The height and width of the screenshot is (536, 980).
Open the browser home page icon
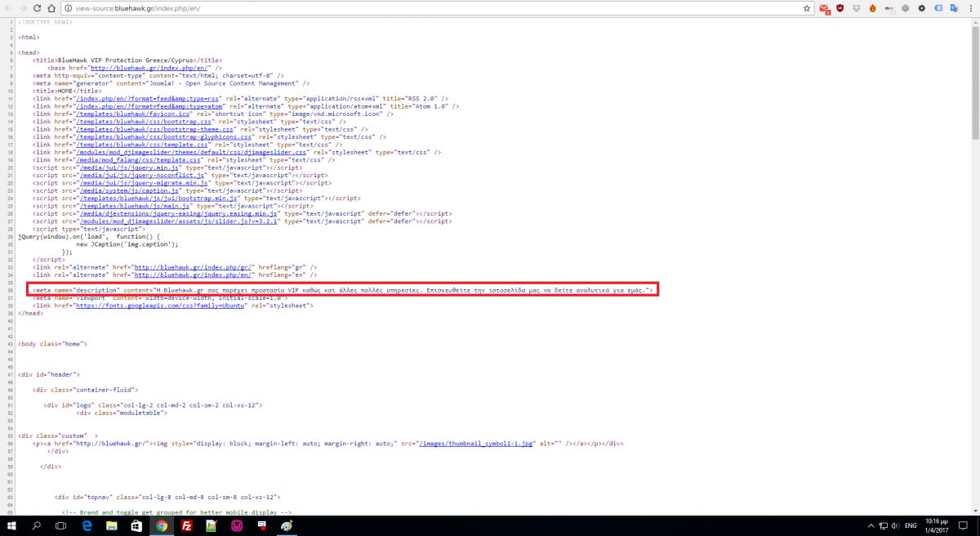pyautogui.click(x=51, y=8)
